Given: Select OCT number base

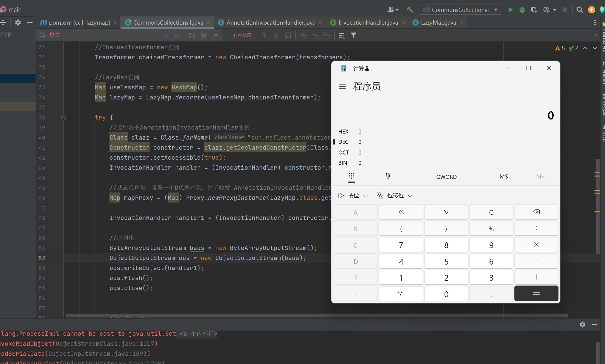Looking at the screenshot, I should (x=350, y=152).
